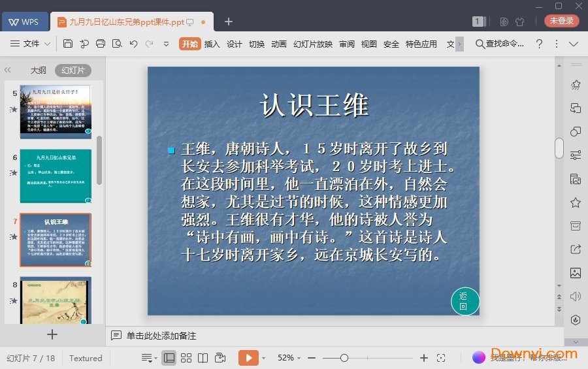The height and width of the screenshot is (369, 588).
Task: Select slide 6 thumbnail in the panel
Action: pyautogui.click(x=56, y=175)
